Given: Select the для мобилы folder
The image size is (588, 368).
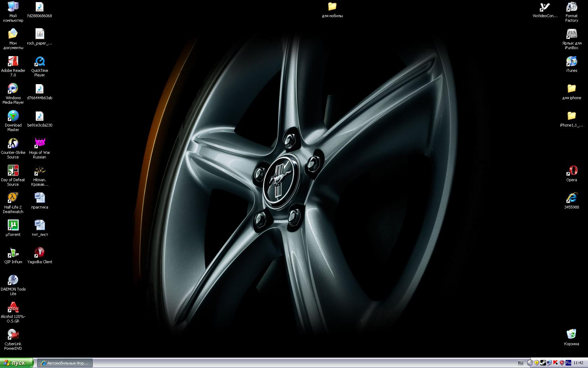Looking at the screenshot, I should click(332, 7).
